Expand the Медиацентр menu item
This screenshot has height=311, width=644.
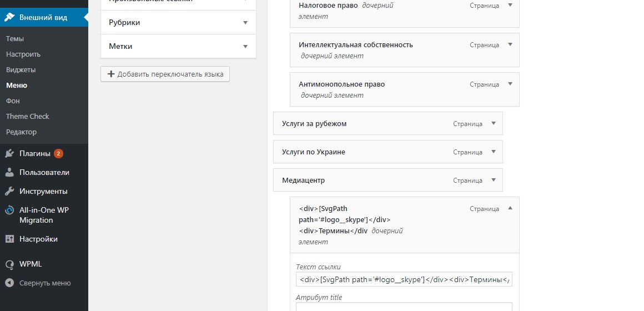coord(494,180)
